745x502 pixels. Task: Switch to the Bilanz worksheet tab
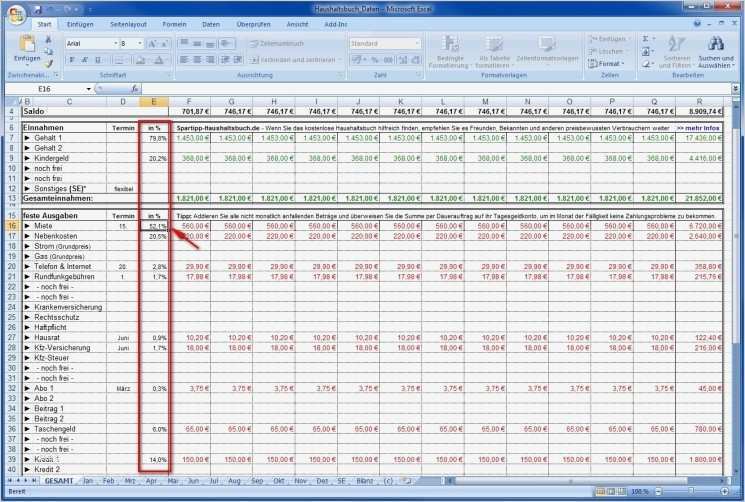(x=364, y=481)
